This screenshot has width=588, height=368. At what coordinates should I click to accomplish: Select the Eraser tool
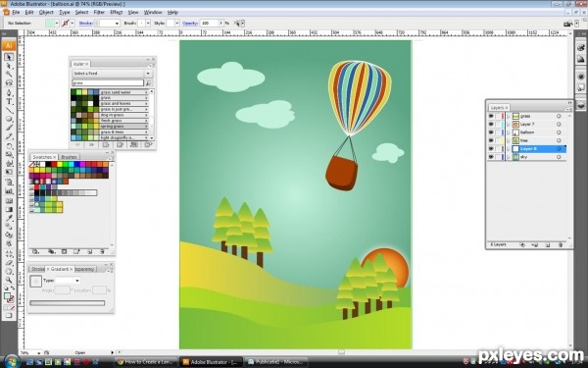[9, 263]
